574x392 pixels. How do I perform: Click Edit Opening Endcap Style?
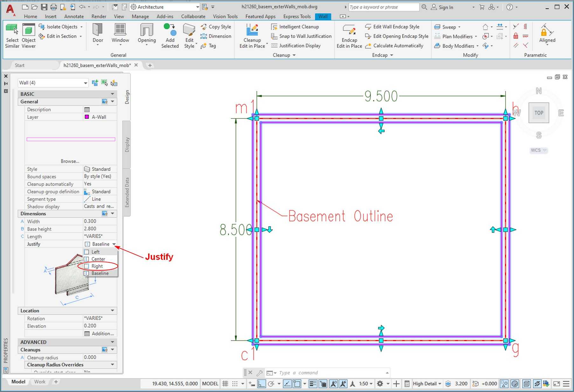397,36
